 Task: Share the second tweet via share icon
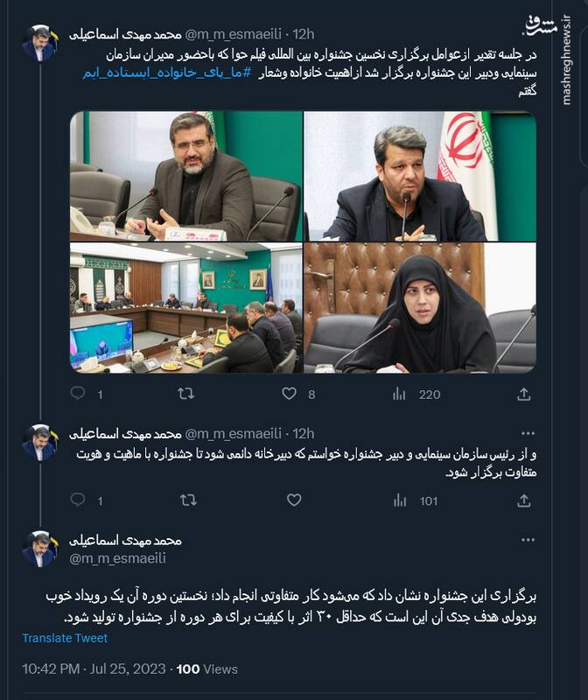(524, 500)
